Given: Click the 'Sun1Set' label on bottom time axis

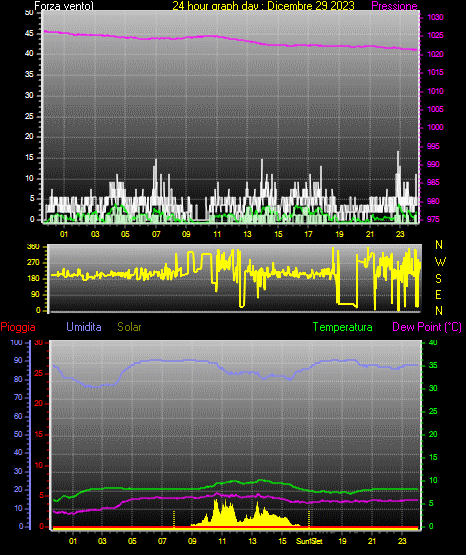Looking at the screenshot, I should click(x=309, y=541).
